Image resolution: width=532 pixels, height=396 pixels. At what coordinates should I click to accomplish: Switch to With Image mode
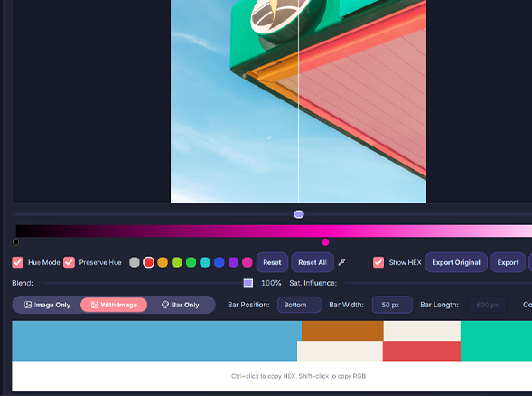pos(114,305)
